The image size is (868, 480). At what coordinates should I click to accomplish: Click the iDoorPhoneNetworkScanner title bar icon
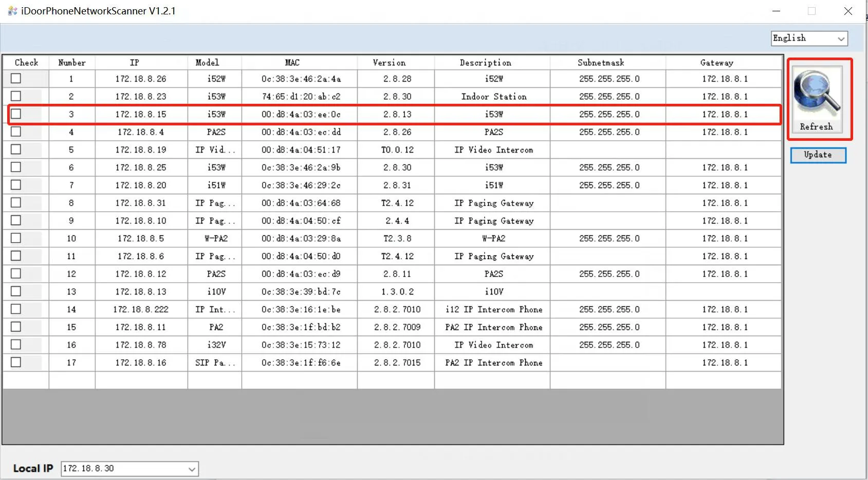11,10
